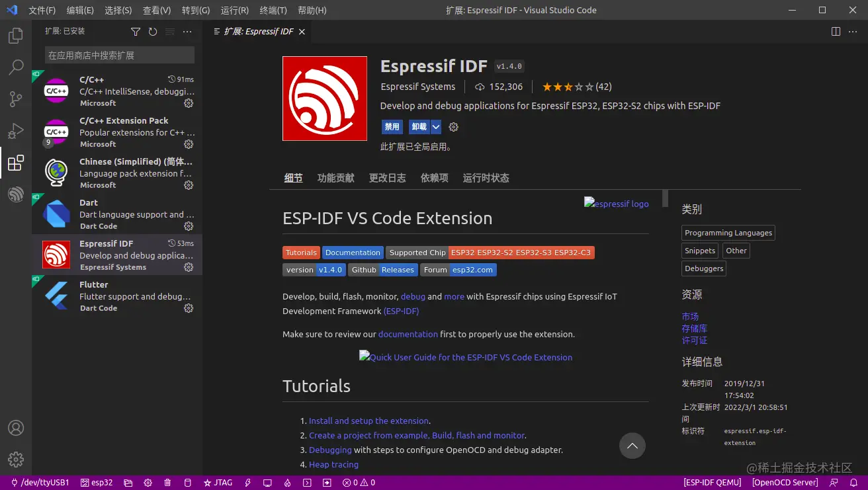868x490 pixels.
Task: Open the 运行(R) menu
Action: click(x=235, y=11)
